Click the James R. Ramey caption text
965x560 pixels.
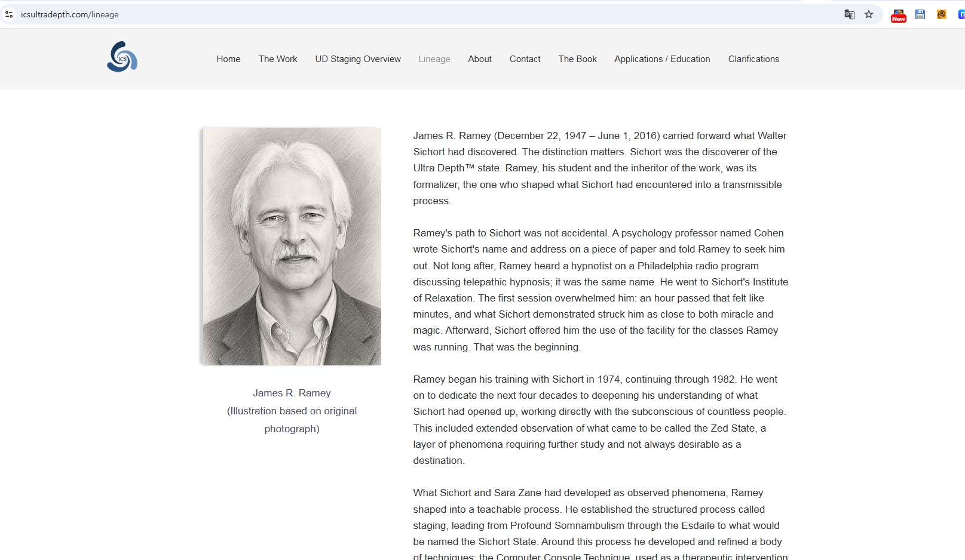coord(292,393)
